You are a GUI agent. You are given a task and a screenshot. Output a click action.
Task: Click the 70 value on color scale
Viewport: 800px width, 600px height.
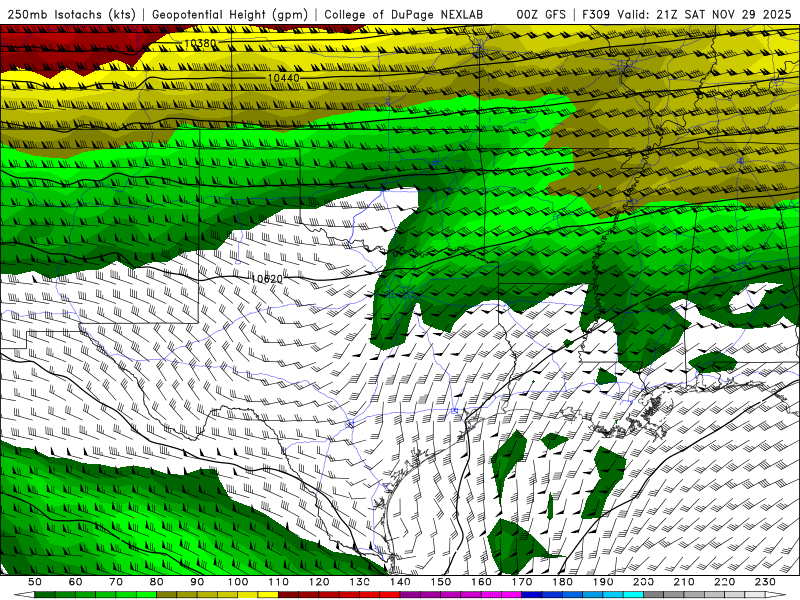pyautogui.click(x=116, y=582)
